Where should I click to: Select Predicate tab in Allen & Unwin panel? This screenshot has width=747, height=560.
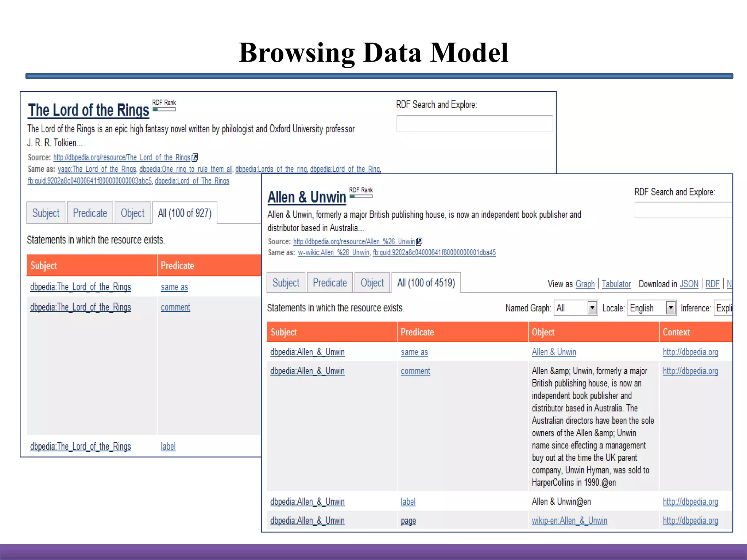tap(330, 283)
